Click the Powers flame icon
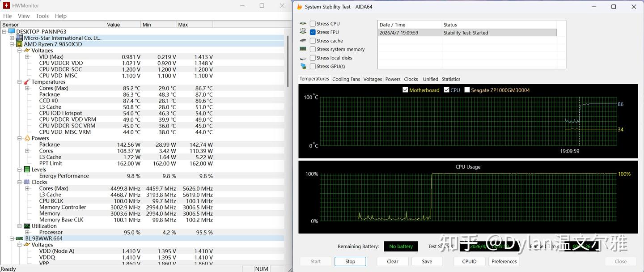Screen dimensions: 644x272 tap(27, 138)
